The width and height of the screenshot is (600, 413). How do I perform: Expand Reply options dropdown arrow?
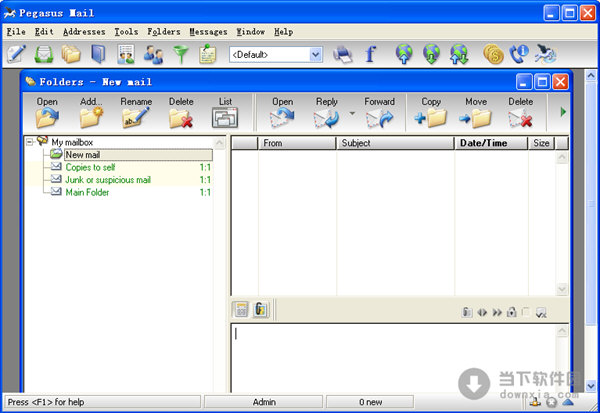point(352,113)
